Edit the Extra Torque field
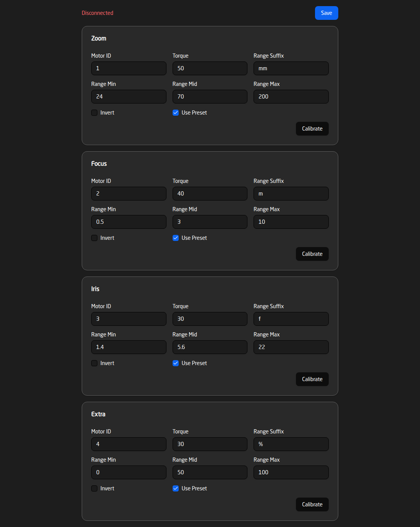This screenshot has height=527, width=420. click(x=210, y=444)
